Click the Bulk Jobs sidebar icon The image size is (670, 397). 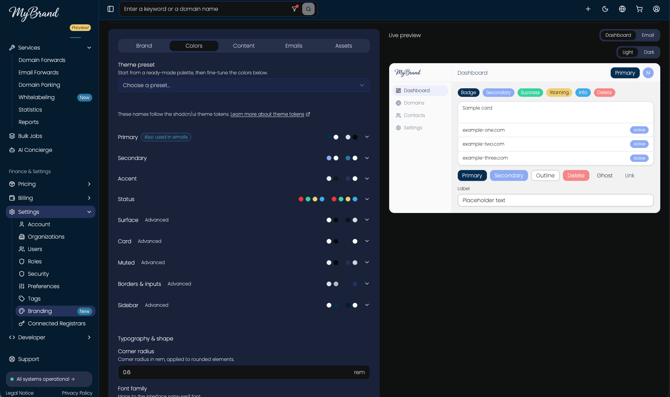12,136
